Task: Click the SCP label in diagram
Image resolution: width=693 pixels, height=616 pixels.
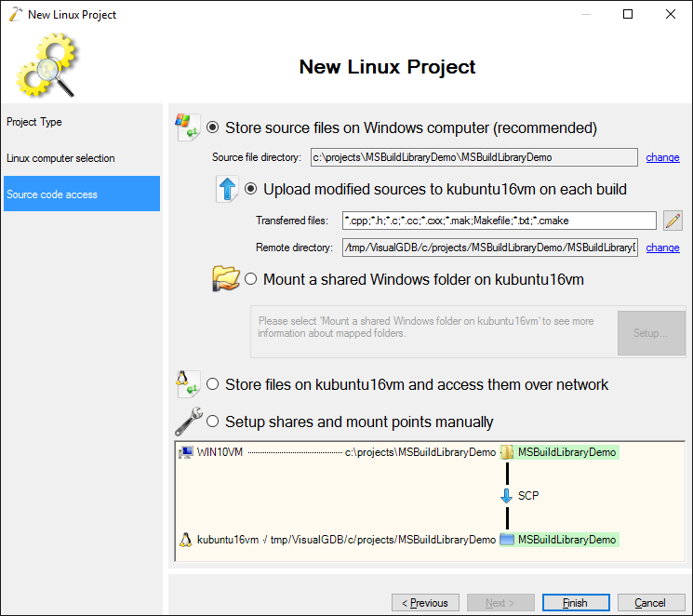Action: 528,496
